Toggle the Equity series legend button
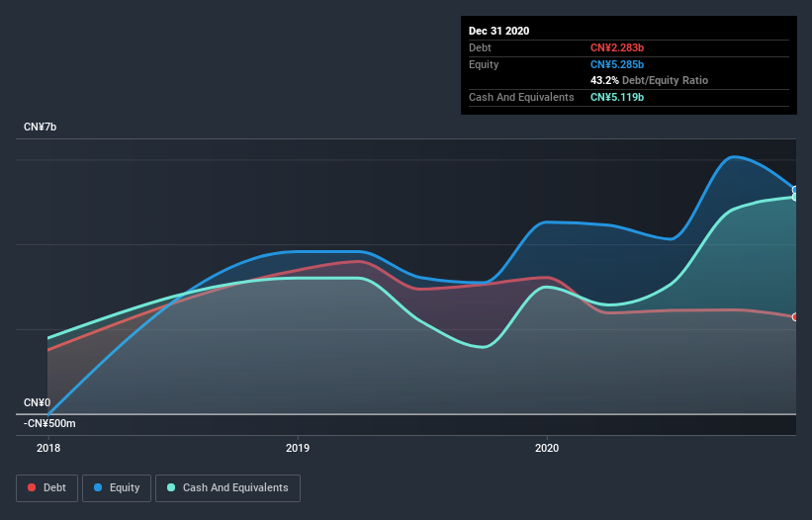This screenshot has height=520, width=812. 117,488
